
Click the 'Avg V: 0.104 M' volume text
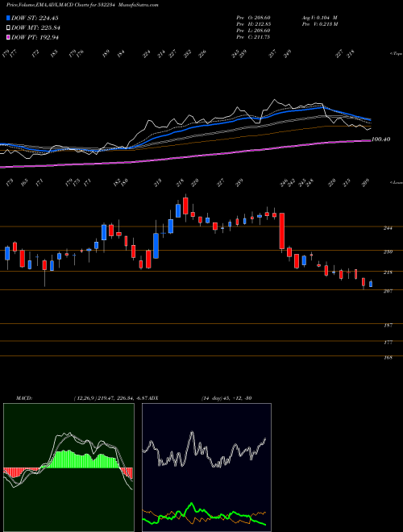319,18
